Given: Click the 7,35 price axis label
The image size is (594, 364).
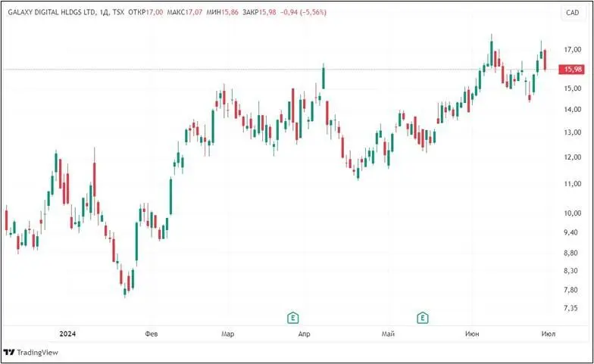Looking at the screenshot, I should [x=572, y=308].
